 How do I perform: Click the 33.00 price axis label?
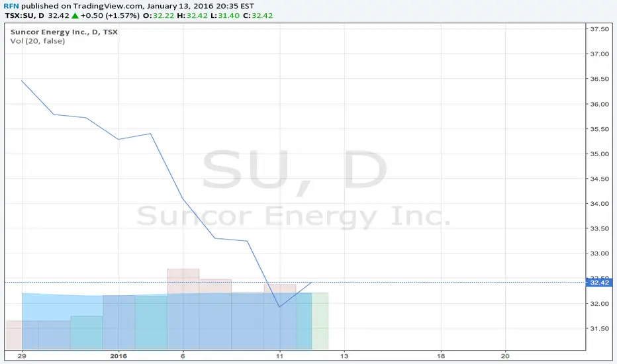[x=600, y=253]
